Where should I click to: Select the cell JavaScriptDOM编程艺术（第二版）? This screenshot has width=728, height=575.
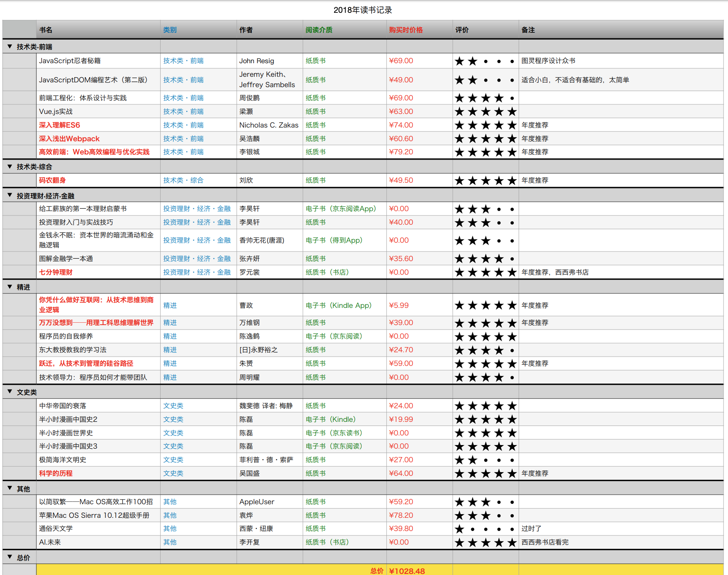pos(98,80)
